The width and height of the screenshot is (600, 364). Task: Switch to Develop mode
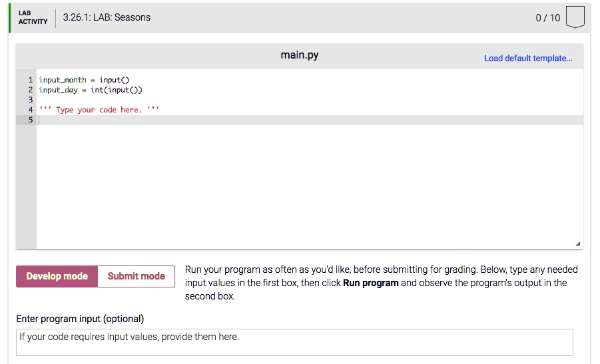click(x=57, y=276)
